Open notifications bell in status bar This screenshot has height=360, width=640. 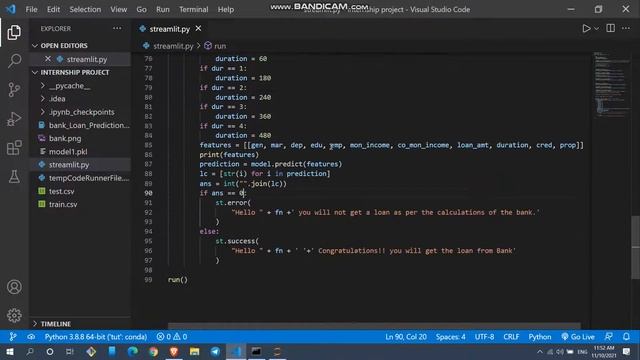tap(626, 337)
